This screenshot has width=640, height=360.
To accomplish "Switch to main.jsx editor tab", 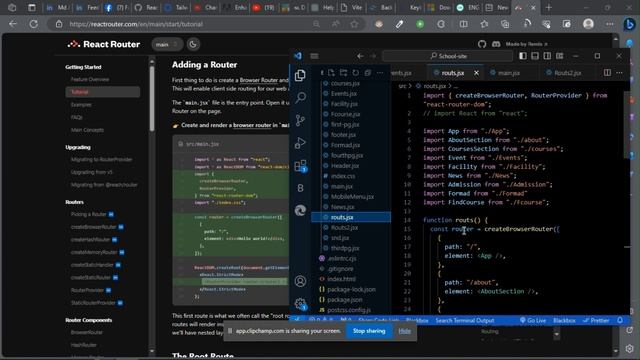I will (x=508, y=73).
